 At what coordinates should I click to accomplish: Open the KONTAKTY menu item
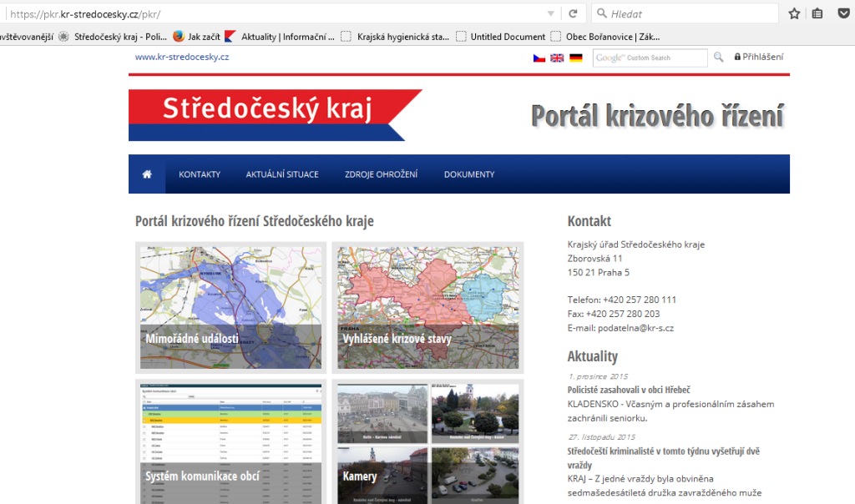point(200,174)
